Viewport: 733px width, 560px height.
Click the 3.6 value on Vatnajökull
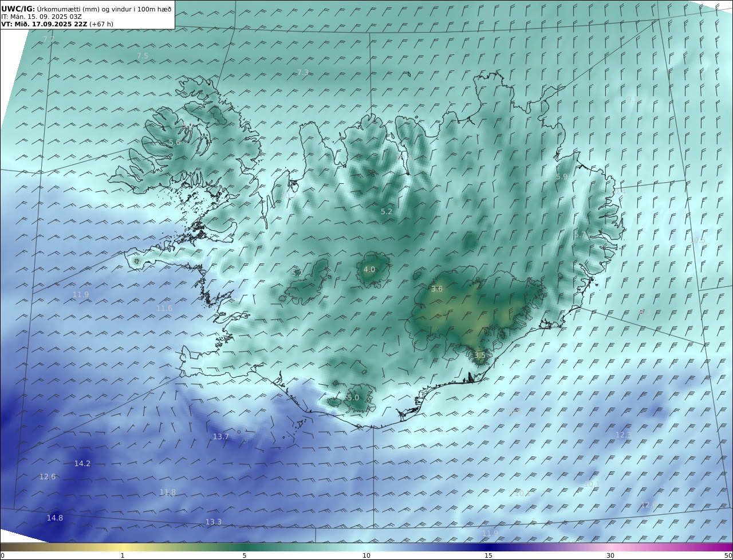click(x=437, y=289)
